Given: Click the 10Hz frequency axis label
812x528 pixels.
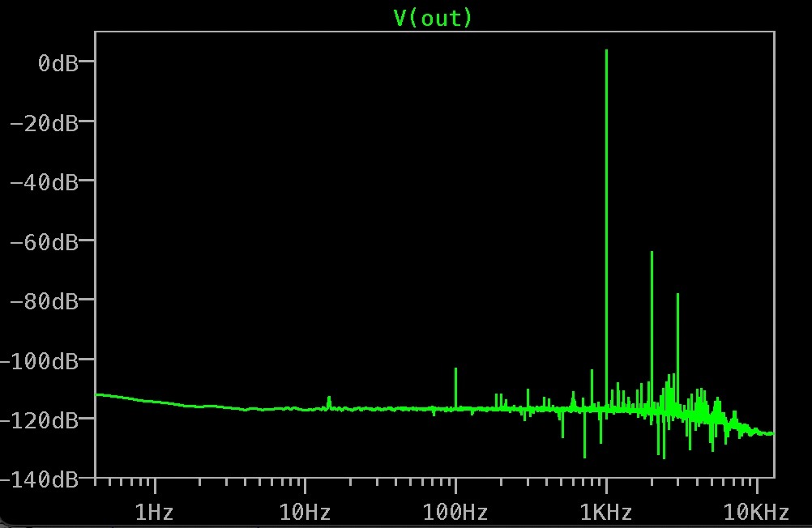Looking at the screenshot, I should pyautogui.click(x=305, y=513).
